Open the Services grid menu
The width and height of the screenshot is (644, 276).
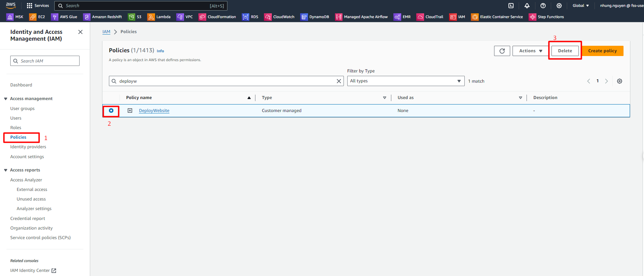[38, 6]
